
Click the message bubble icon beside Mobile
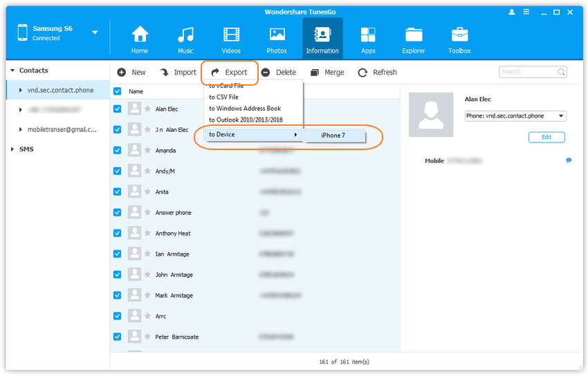coord(569,160)
